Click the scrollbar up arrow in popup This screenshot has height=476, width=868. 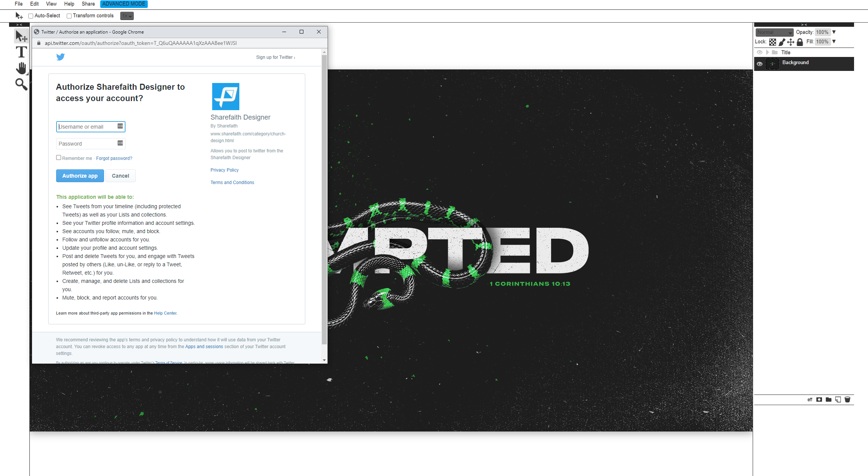tap(324, 51)
